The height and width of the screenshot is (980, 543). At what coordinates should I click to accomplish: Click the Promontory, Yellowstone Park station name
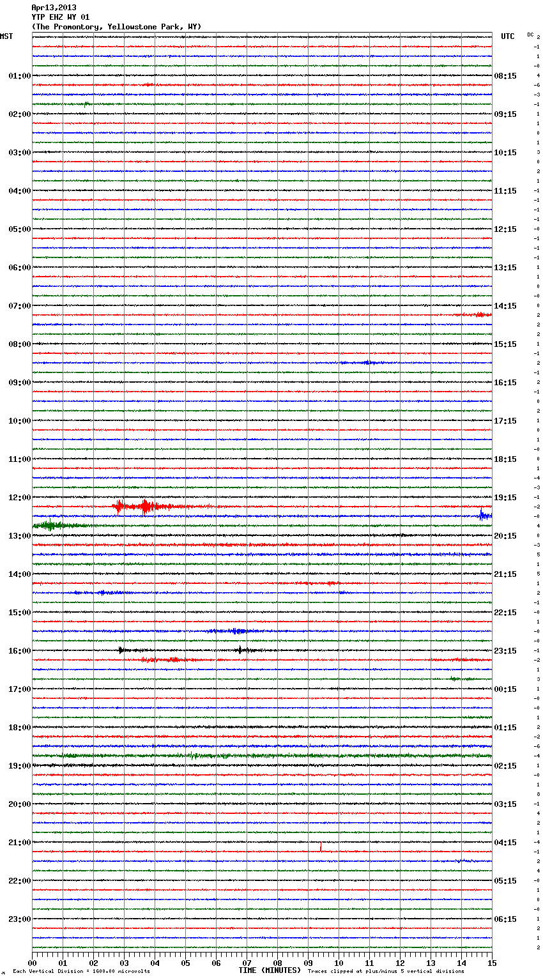[x=116, y=27]
